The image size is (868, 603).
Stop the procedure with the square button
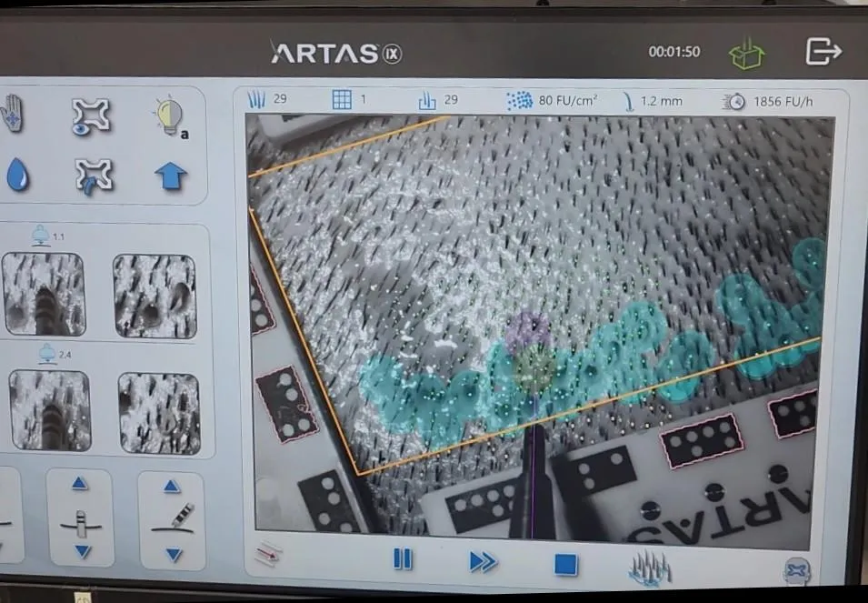565,565
